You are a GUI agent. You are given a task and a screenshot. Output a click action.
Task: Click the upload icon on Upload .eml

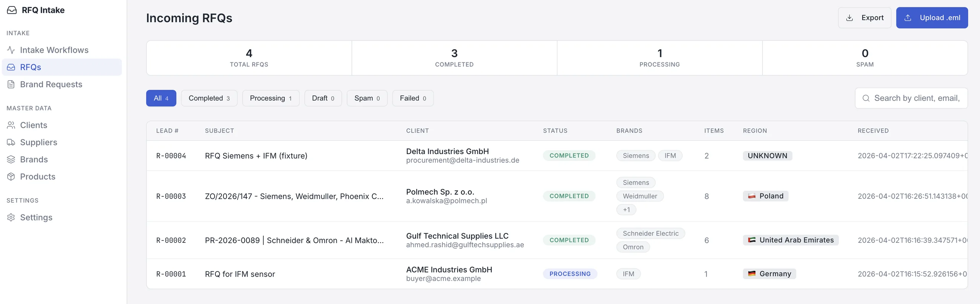click(908, 18)
